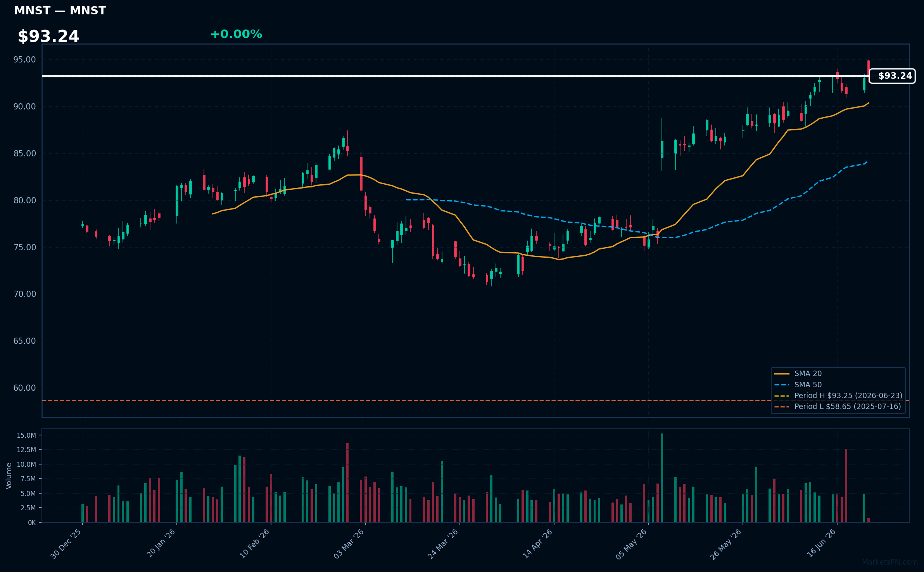Click the 80.00 price axis label
The width and height of the screenshot is (924, 572).
pyautogui.click(x=24, y=201)
